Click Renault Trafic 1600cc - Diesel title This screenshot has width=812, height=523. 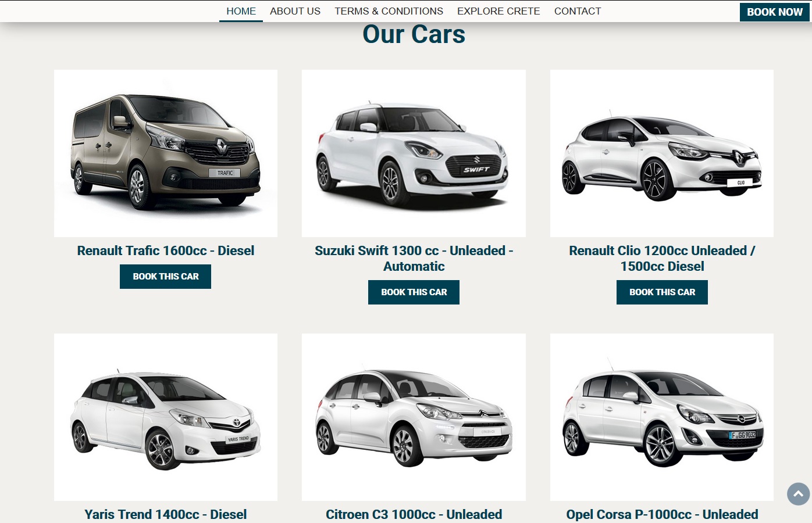click(166, 250)
